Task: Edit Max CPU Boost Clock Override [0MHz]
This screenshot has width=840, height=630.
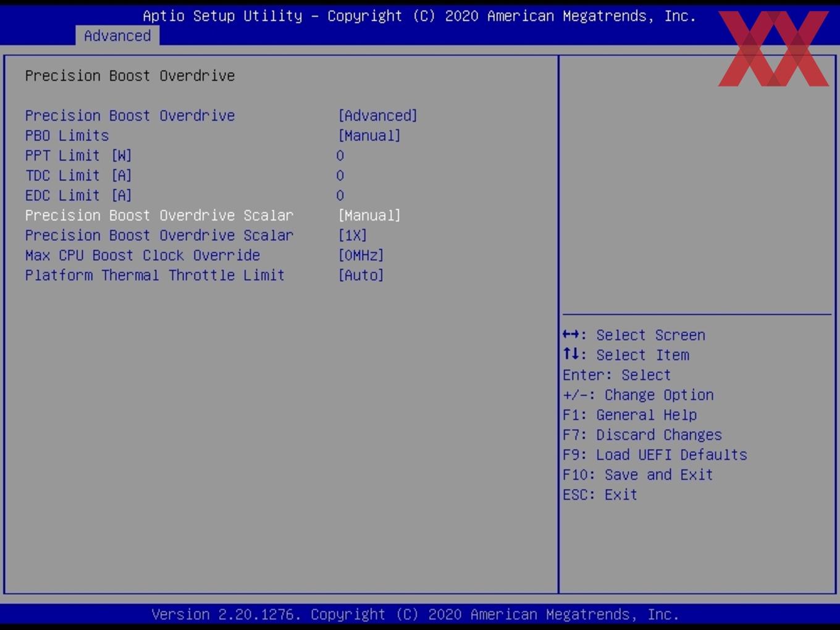Action: [x=361, y=255]
